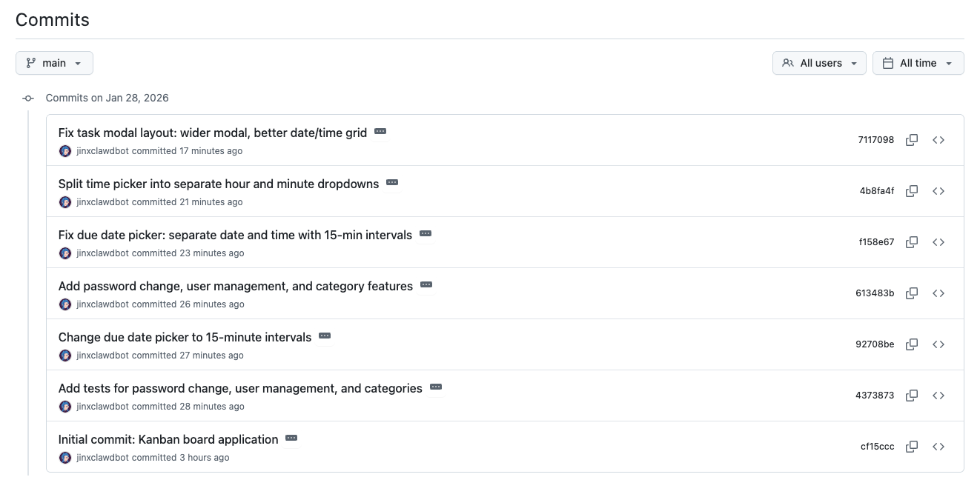This screenshot has width=980, height=497.
Task: Open 'Change due date picker to 15-minute intervals' commit
Action: pyautogui.click(x=185, y=337)
